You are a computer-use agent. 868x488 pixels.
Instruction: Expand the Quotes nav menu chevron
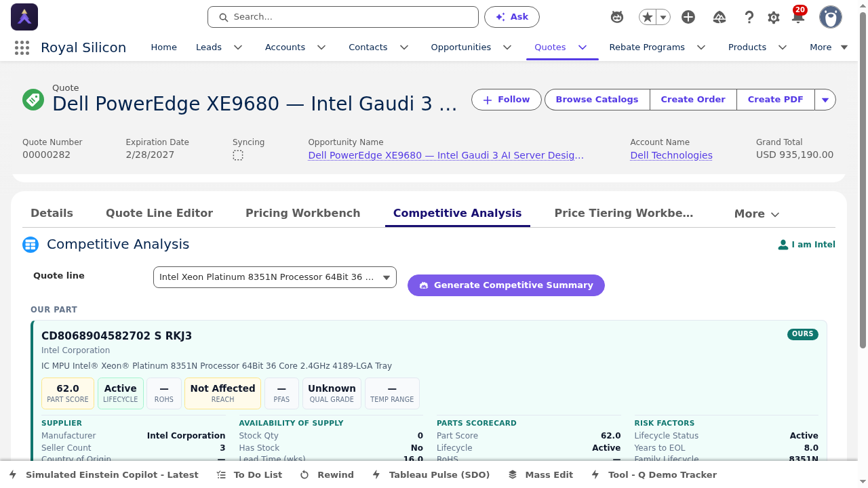pyautogui.click(x=583, y=47)
